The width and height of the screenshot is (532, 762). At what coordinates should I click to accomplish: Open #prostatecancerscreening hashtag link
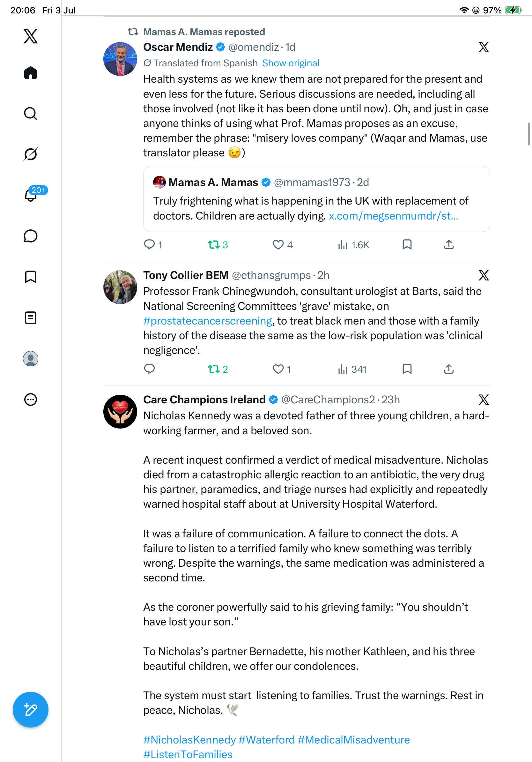[x=208, y=321]
